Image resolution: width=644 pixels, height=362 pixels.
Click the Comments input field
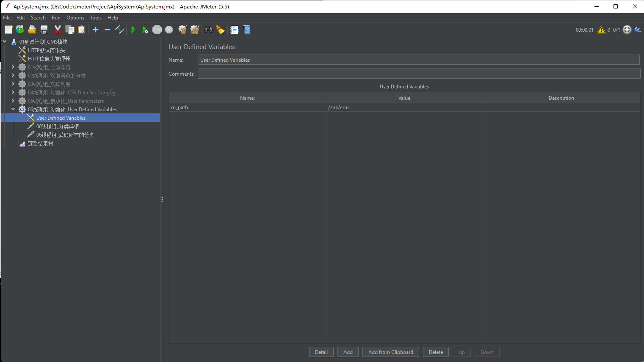419,74
